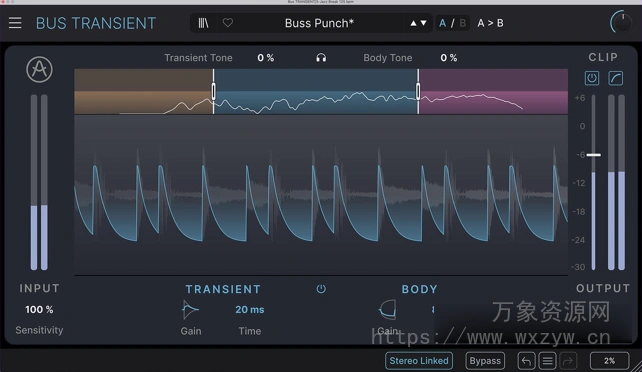Adjust the Body Gain knob icon
Screen dimensions: 642x372
click(387, 309)
